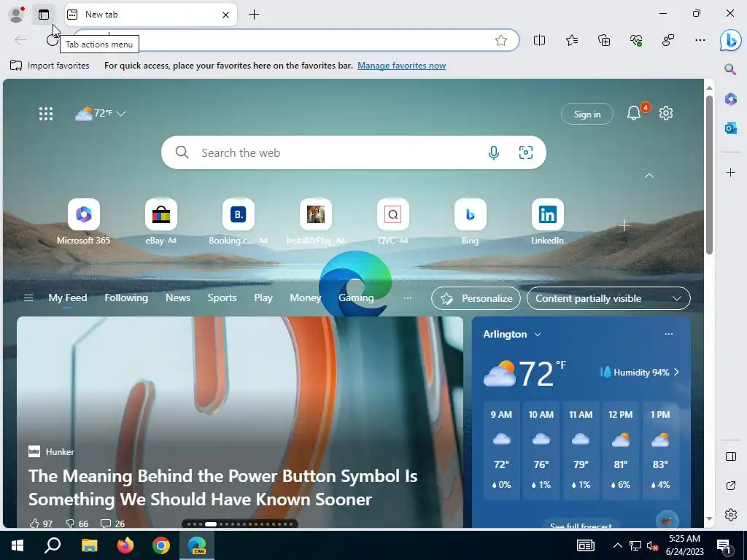Viewport: 747px width, 560px height.
Task: Open taskbar search magnifier
Action: click(53, 545)
